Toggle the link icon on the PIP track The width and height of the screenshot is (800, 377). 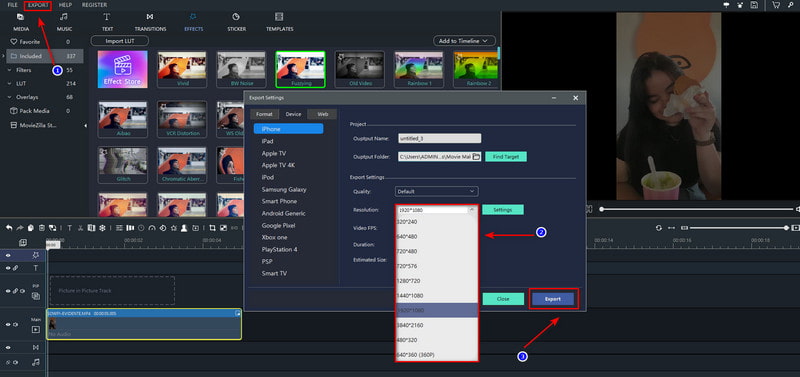(15, 291)
